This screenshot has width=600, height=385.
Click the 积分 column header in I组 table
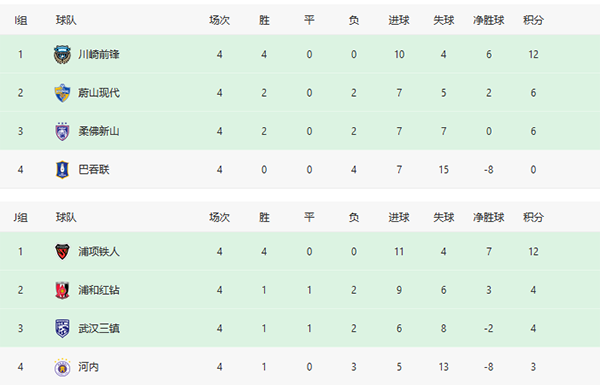(x=533, y=20)
